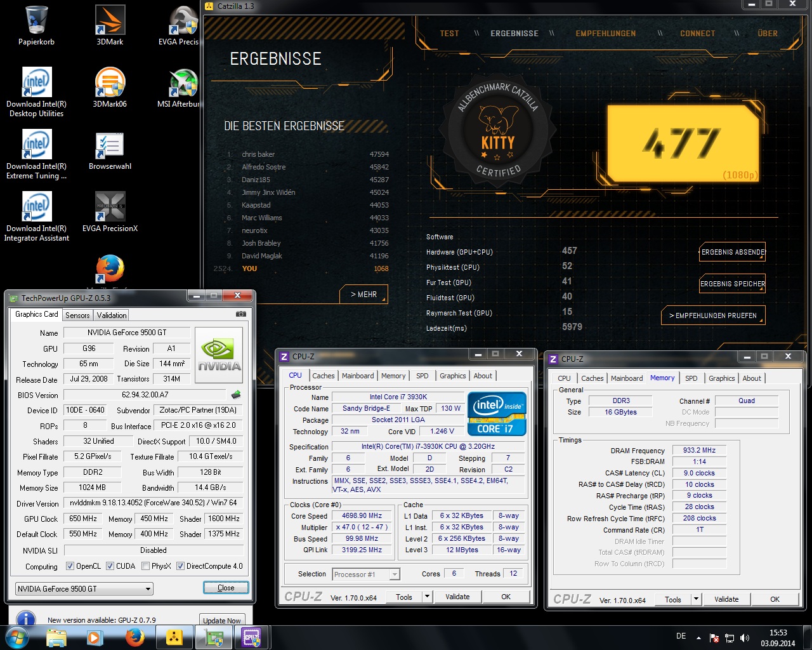
Task: Open the NVIDIA GeForce 9500 GT dropdown
Action: click(x=84, y=588)
